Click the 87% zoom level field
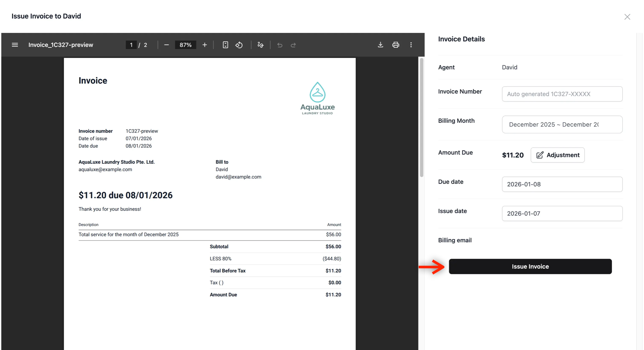644x350 pixels. click(186, 45)
